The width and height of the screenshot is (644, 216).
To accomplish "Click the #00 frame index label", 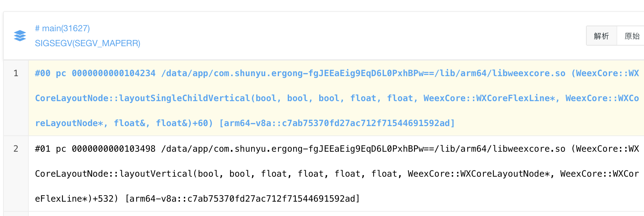I will tap(42, 73).
